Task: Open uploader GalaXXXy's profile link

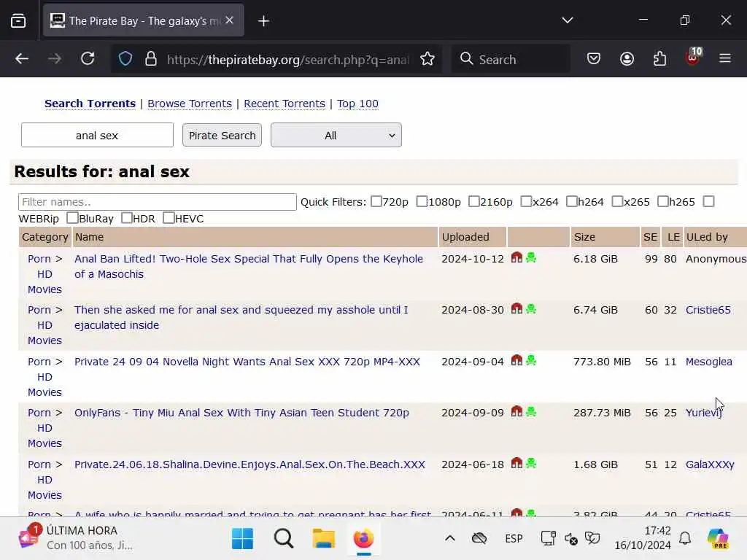Action: [x=710, y=464]
